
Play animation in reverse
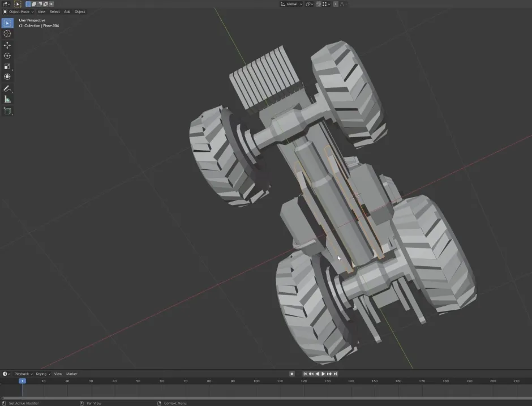318,374
